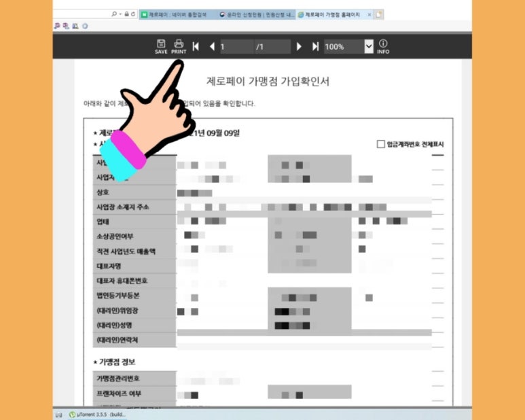The width and height of the screenshot is (525, 420).
Task: Click the (대리인)연락처 row label
Action: pyautogui.click(x=117, y=340)
